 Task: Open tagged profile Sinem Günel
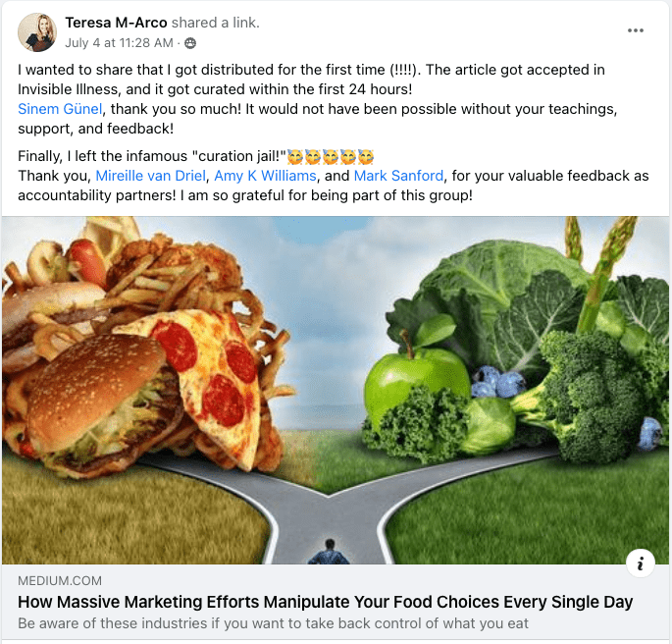point(60,109)
